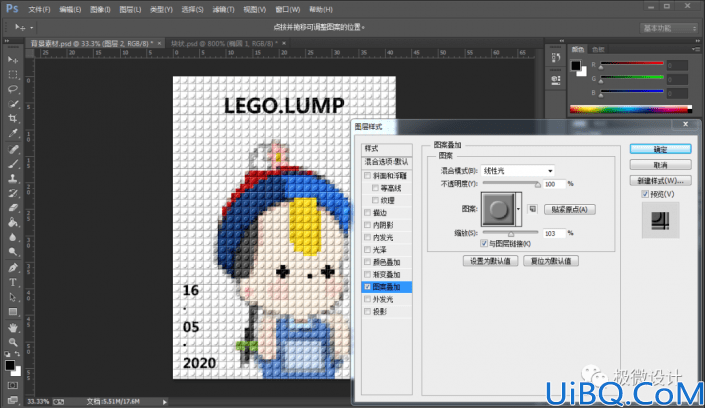
Task: Enable the Inner Glow (内发光) checkbox
Action: (x=368, y=237)
